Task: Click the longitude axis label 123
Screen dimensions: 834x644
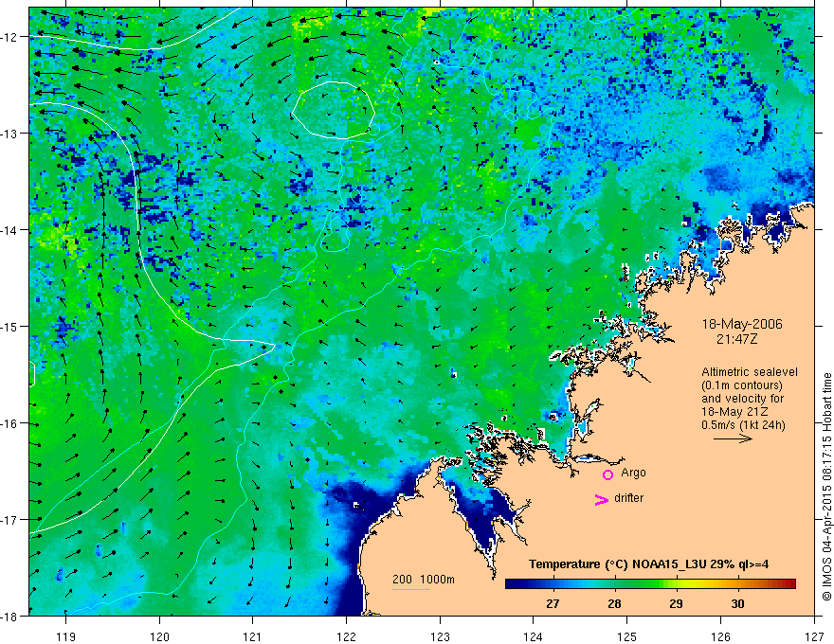Action: 440,636
